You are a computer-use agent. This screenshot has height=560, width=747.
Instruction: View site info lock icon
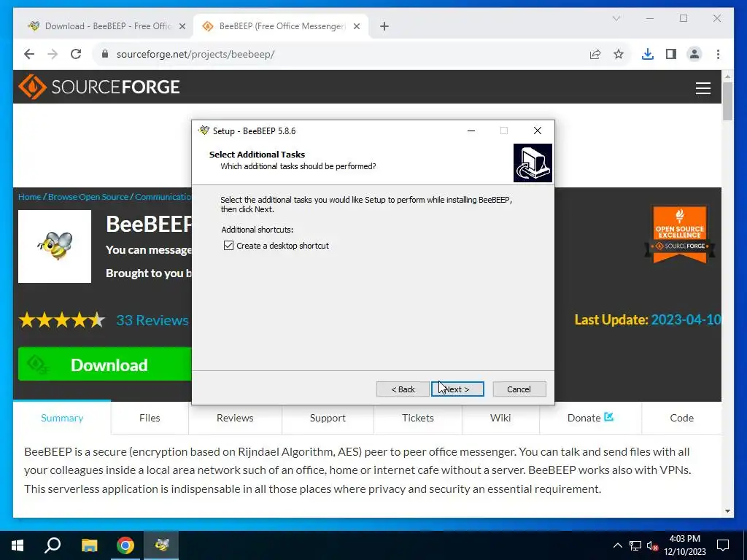click(105, 54)
